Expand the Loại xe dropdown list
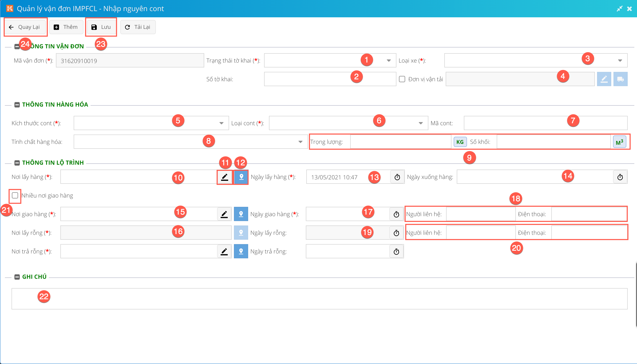Image resolution: width=637 pixels, height=364 pixels. (620, 61)
